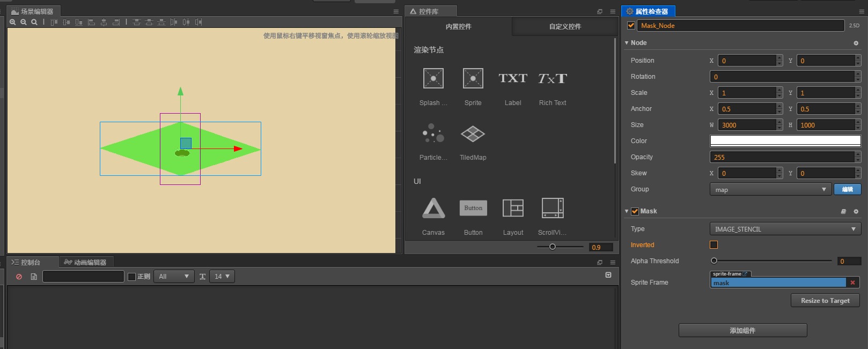Open the node library panel menu

[x=613, y=11]
